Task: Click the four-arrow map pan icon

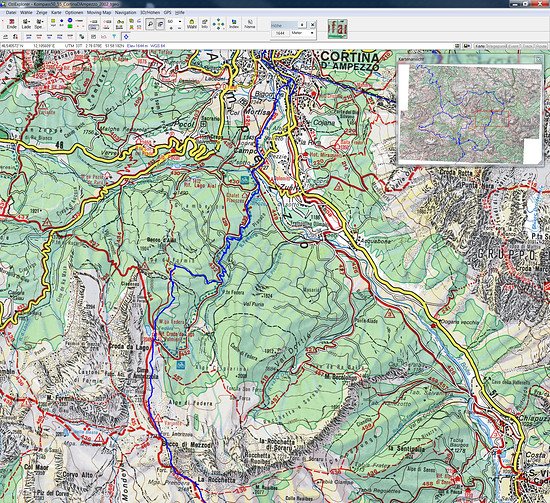Action: pyautogui.click(x=218, y=24)
